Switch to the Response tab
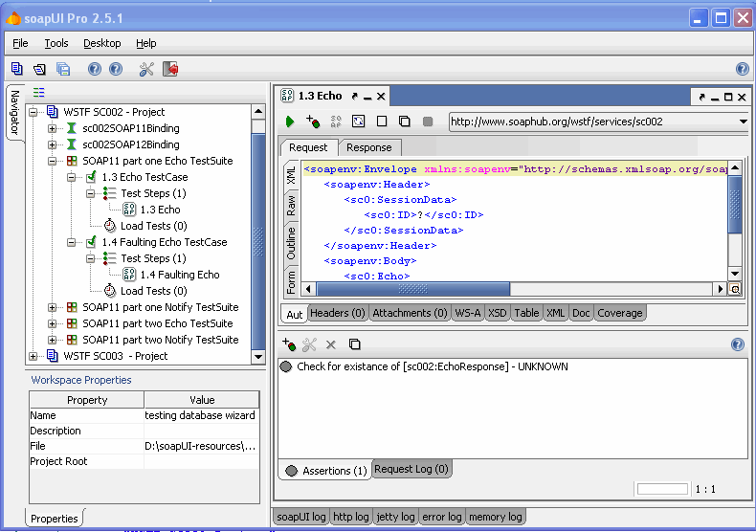The width and height of the screenshot is (756, 532). tap(369, 147)
